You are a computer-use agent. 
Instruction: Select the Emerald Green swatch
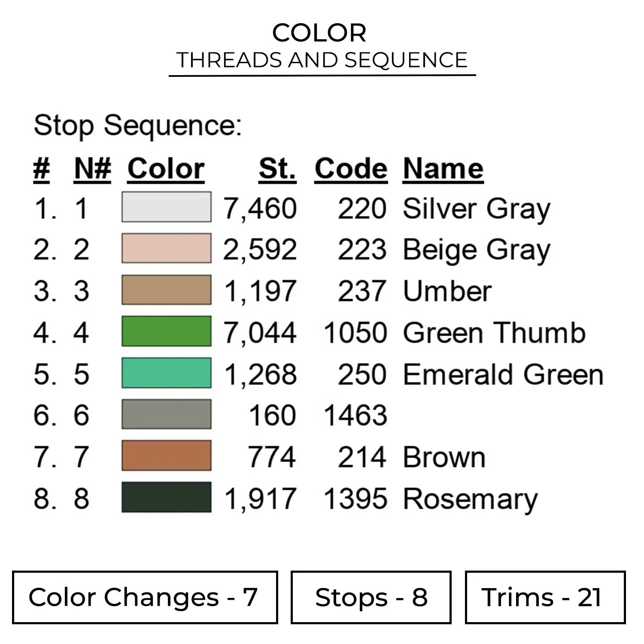pos(166,373)
